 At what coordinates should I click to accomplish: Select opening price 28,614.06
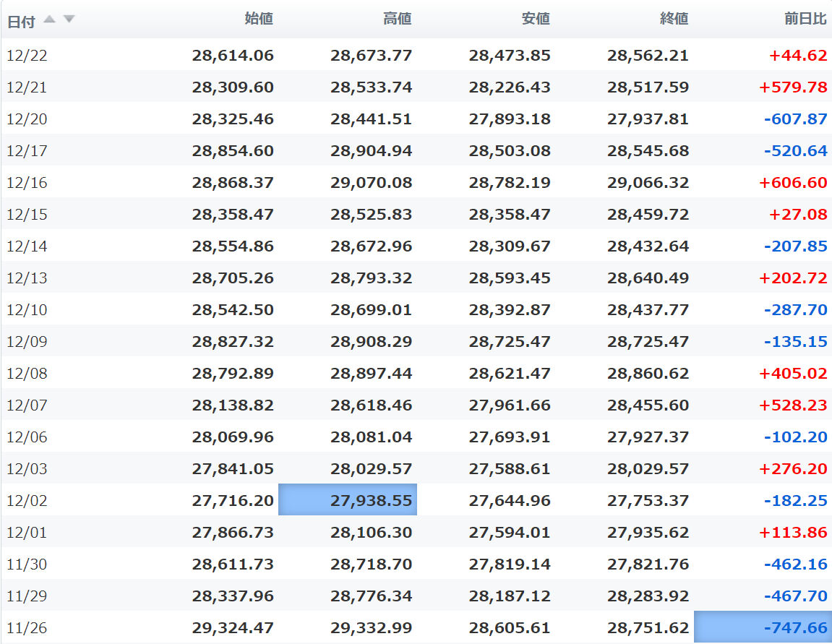(233, 55)
